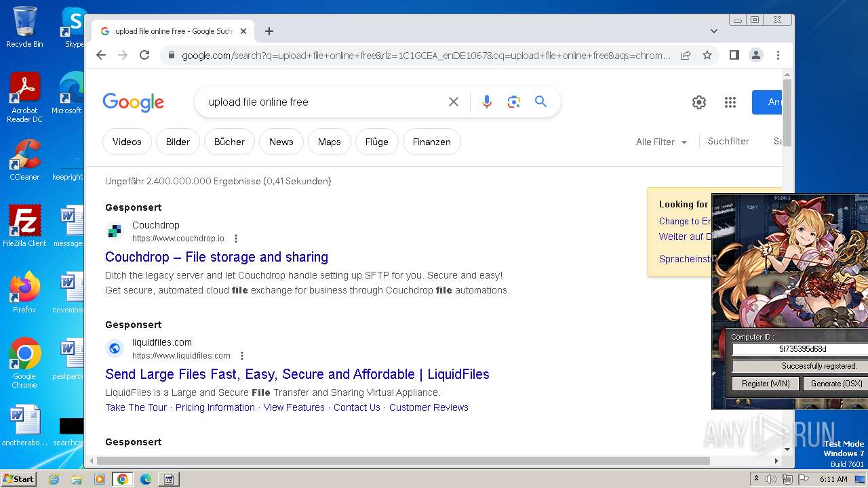This screenshot has height=488, width=868.
Task: Click the Google logo
Action: click(x=134, y=102)
